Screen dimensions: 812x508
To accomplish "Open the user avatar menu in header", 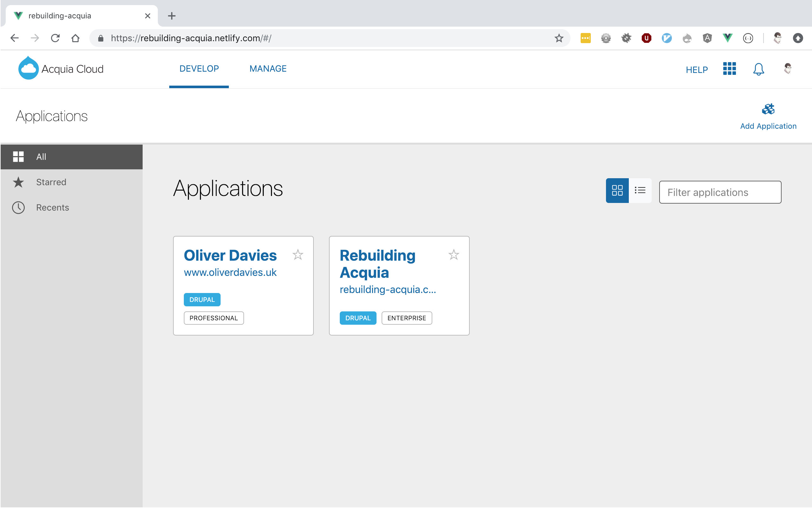I will coord(788,68).
